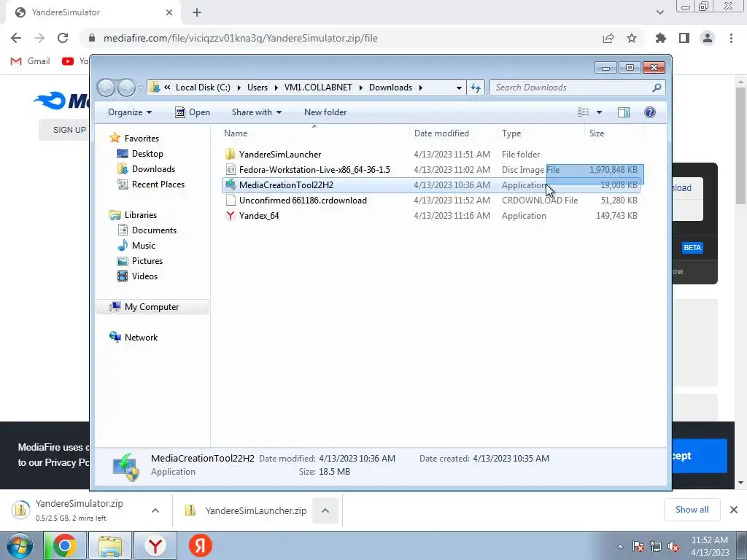Open Gmail bookmark

(x=30, y=61)
